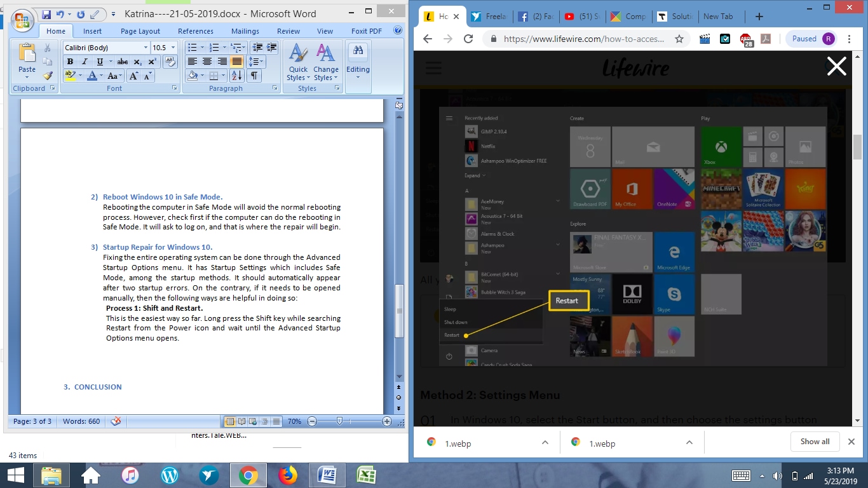Screen dimensions: 868x488
Task: Open the Insert ribbon tab
Action: point(92,31)
